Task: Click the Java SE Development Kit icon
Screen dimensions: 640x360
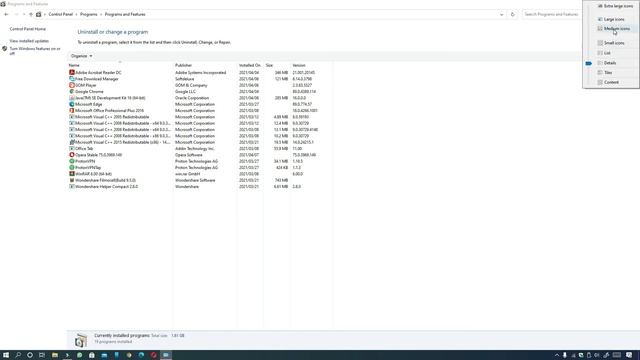Action: (72, 98)
